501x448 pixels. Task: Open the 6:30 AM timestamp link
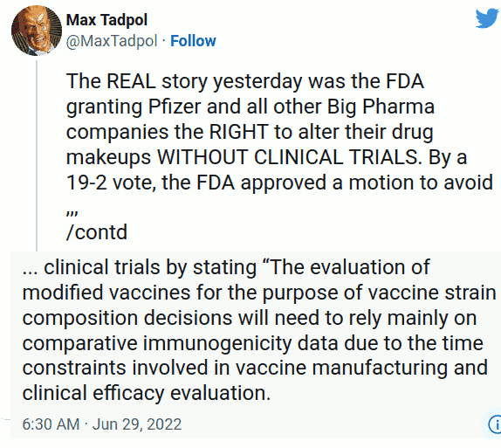tap(51, 424)
